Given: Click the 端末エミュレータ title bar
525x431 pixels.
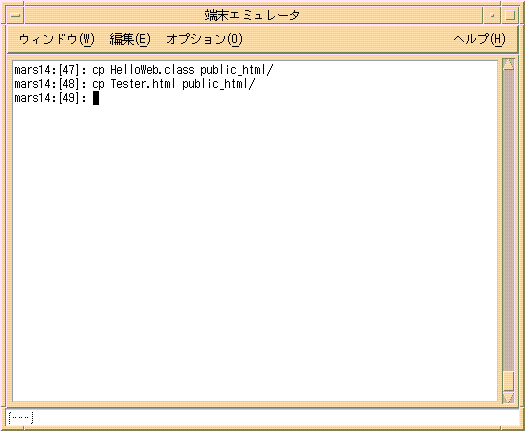Looking at the screenshot, I should pyautogui.click(x=253, y=15).
